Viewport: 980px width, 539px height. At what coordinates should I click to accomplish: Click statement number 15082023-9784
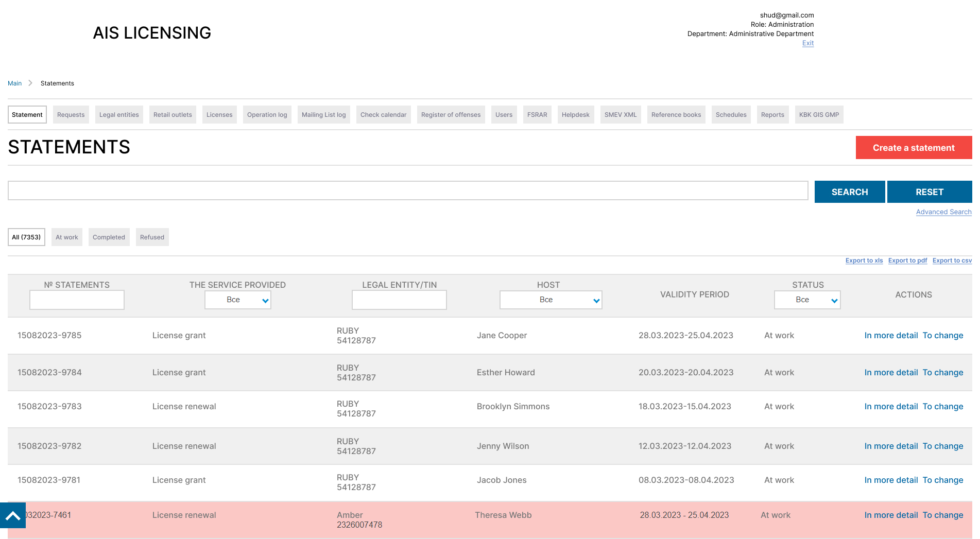click(x=49, y=372)
